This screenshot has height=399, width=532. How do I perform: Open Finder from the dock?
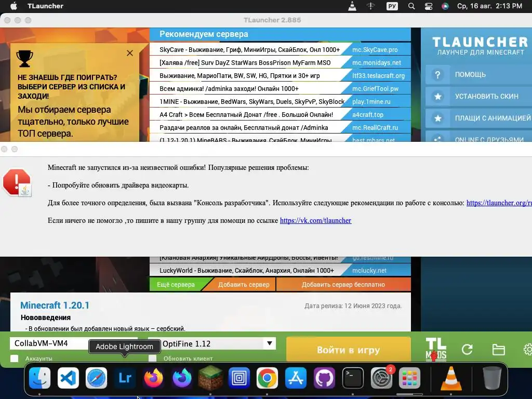click(x=39, y=378)
